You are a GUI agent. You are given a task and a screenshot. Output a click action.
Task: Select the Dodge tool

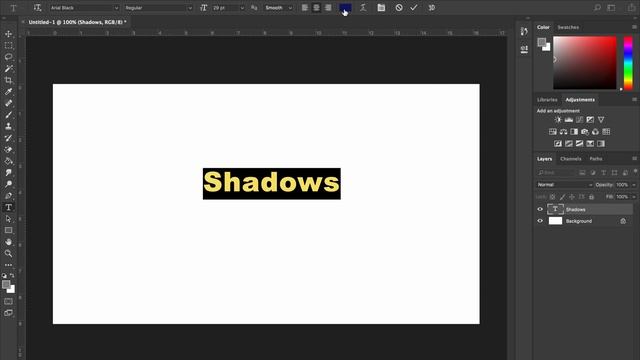[9, 184]
